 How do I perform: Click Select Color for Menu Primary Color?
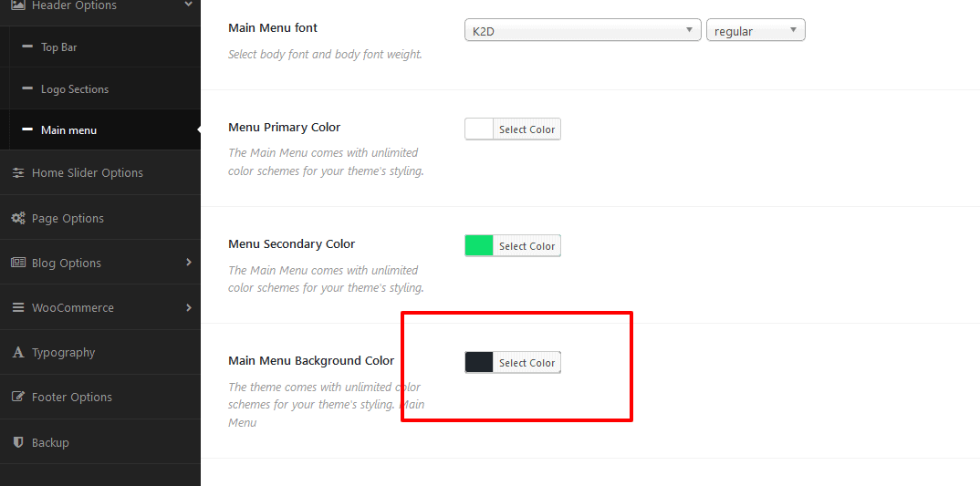526,129
